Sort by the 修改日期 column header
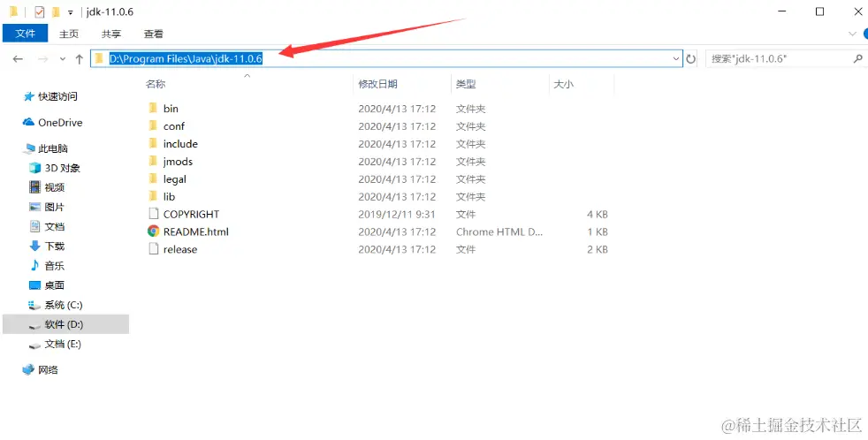The image size is (868, 440). 378,84
